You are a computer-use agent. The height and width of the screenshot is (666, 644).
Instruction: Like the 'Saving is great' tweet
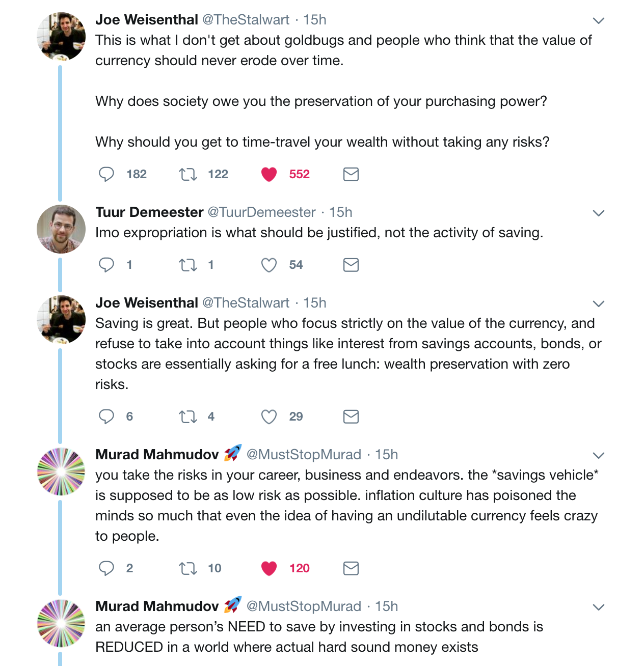point(269,417)
